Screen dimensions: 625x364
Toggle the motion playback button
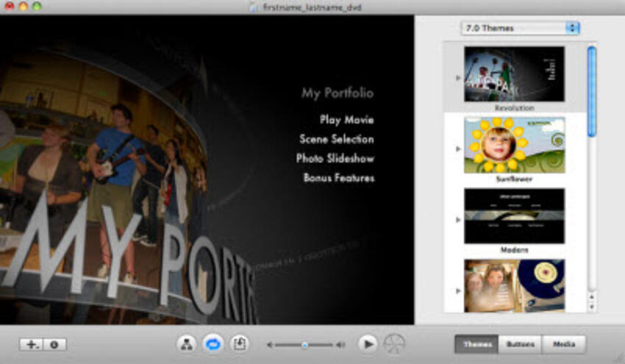[213, 344]
